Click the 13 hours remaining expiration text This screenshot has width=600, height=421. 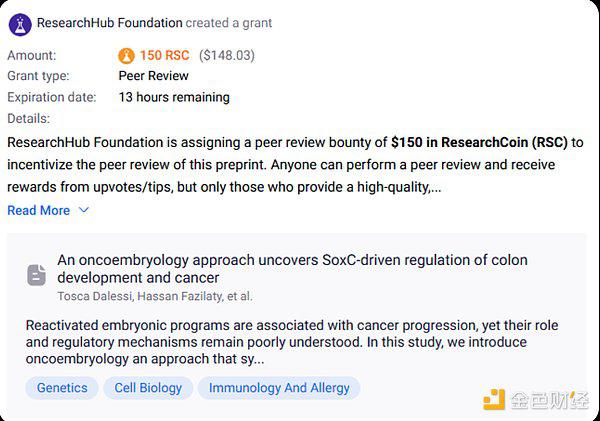(174, 97)
